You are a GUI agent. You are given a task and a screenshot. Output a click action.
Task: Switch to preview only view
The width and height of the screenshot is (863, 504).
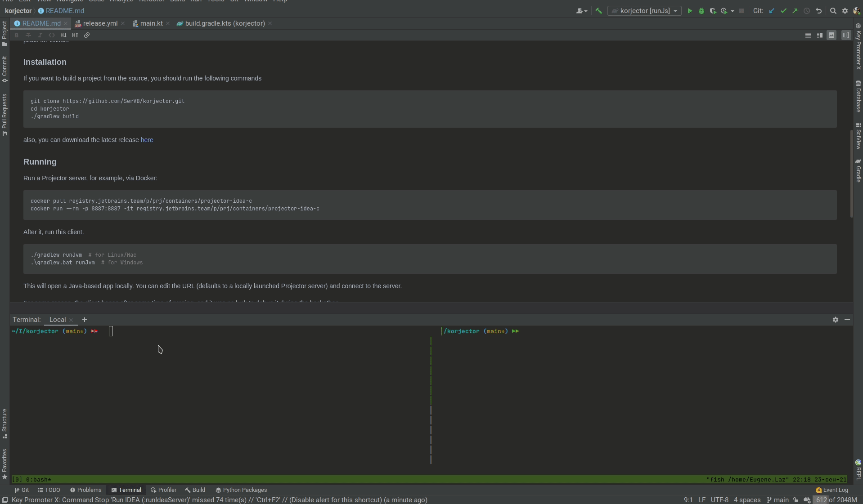[832, 35]
